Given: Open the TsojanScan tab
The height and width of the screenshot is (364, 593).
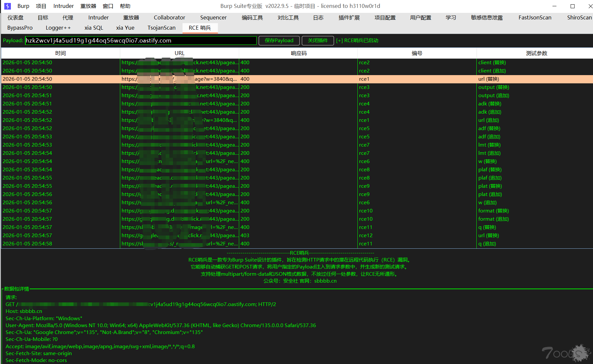Looking at the screenshot, I should pyautogui.click(x=161, y=28).
